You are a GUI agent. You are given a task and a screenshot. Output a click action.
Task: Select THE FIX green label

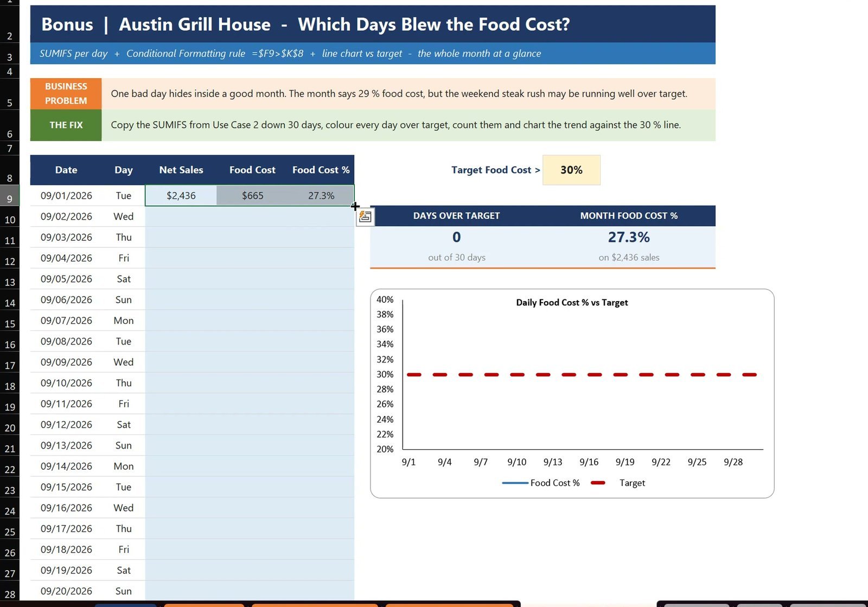click(66, 125)
